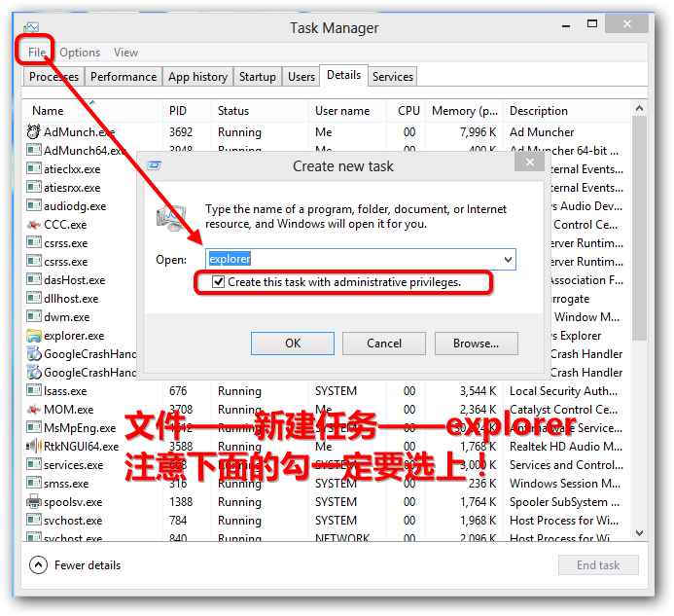
Task: Click the CCC.exe Catalyst icon
Action: [33, 224]
